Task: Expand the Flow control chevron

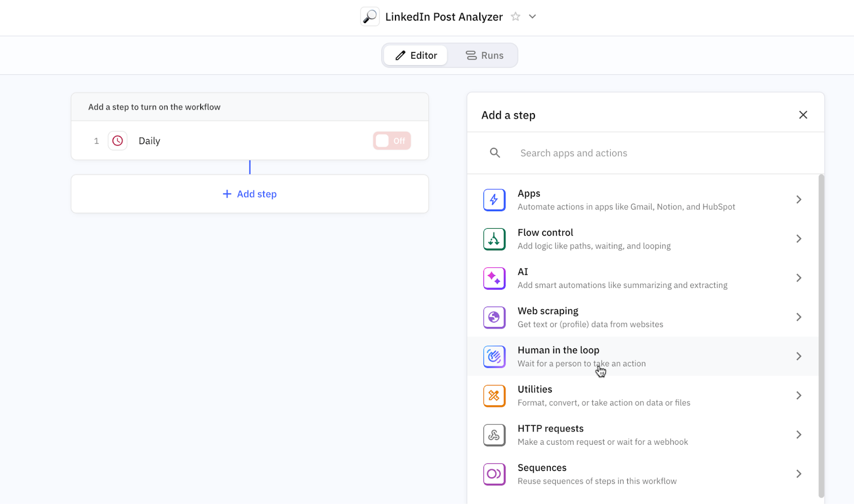Action: 798,239
